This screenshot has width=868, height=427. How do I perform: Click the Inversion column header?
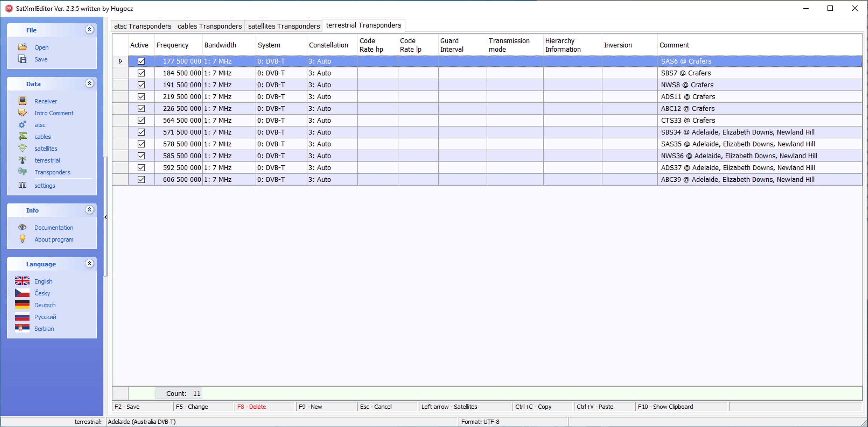pos(629,45)
